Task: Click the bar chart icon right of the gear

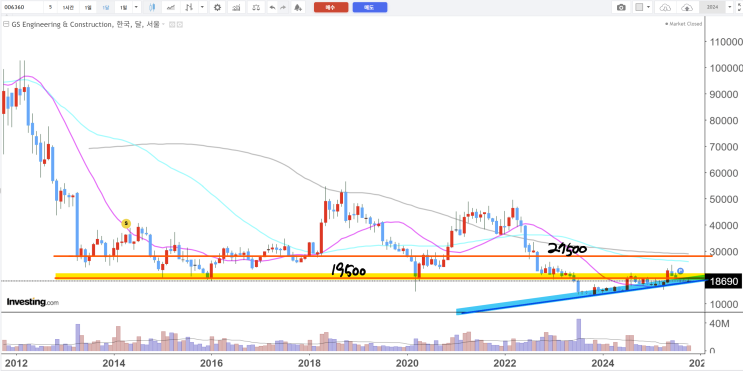Action: coord(236,7)
